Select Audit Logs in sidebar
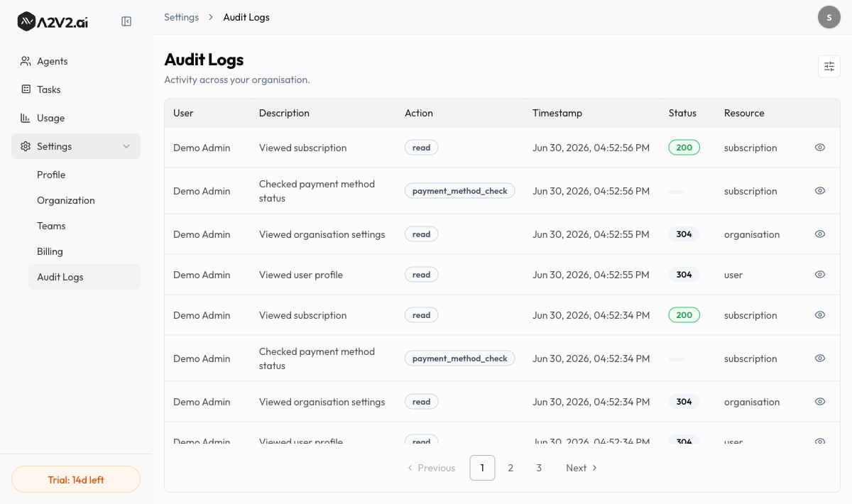Image resolution: width=852 pixels, height=504 pixels. 84,277
